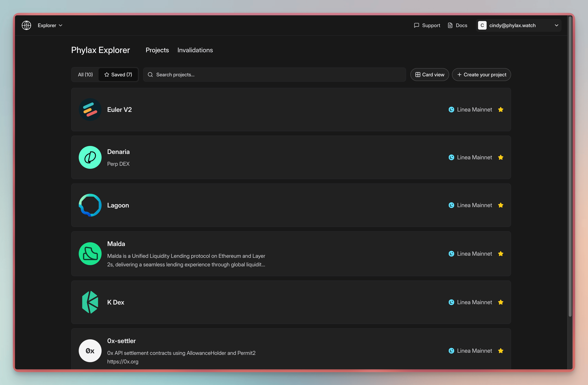Click the 0x-settler project logo
Screen dimensions: 588x385
pyautogui.click(x=90, y=351)
